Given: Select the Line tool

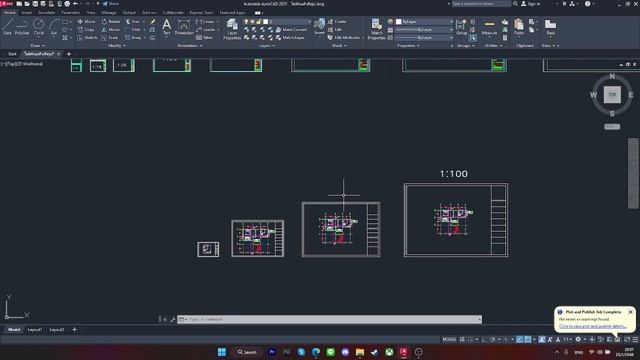Looking at the screenshot, I should [x=7, y=27].
